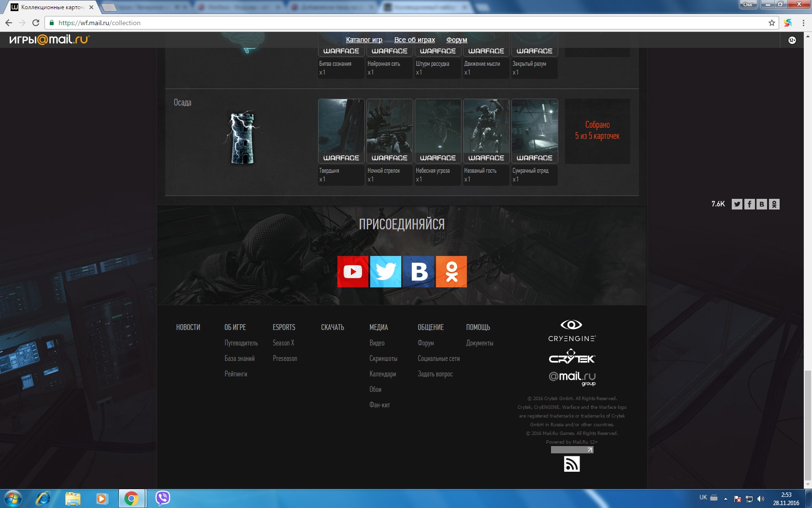Viewport: 812px width, 508px height.
Task: Select the Небесная угроза card thumbnail
Action: [x=438, y=131]
